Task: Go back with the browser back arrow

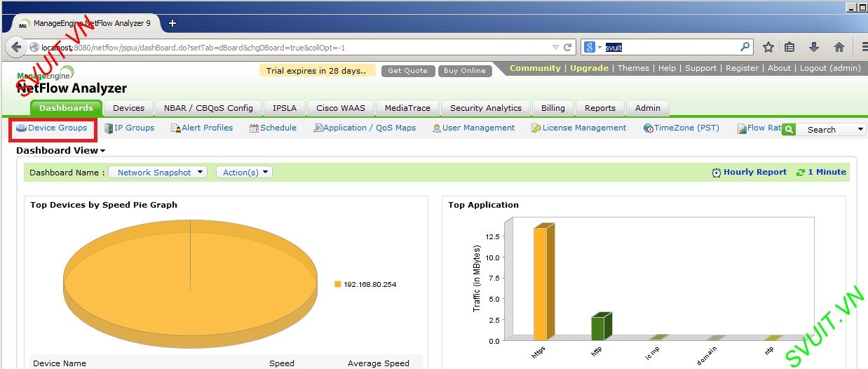Action: (17, 47)
